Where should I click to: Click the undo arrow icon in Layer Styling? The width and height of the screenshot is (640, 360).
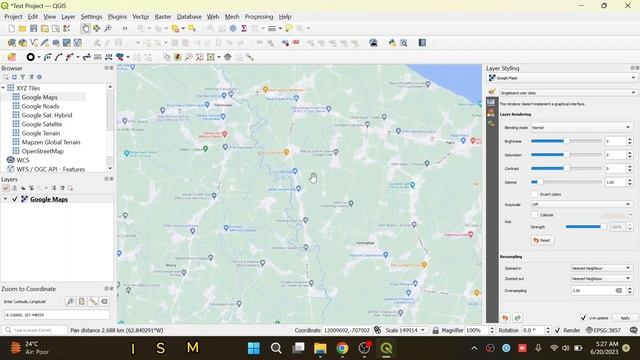[505, 318]
